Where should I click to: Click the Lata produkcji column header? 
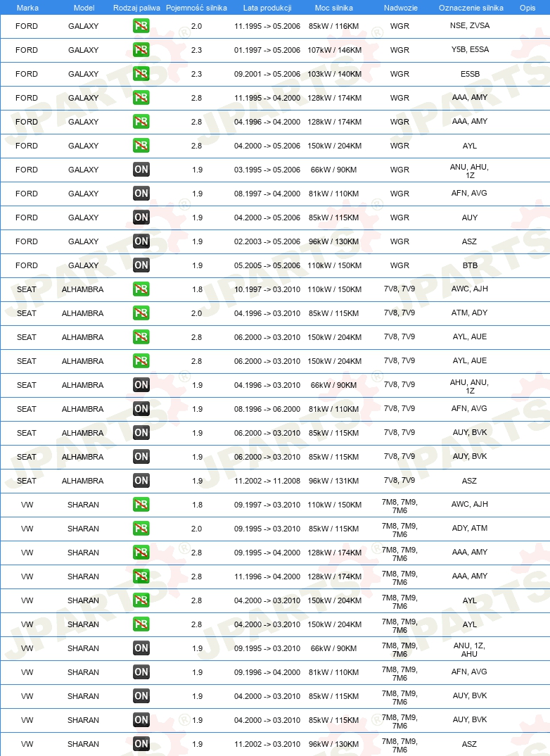pyautogui.click(x=267, y=8)
